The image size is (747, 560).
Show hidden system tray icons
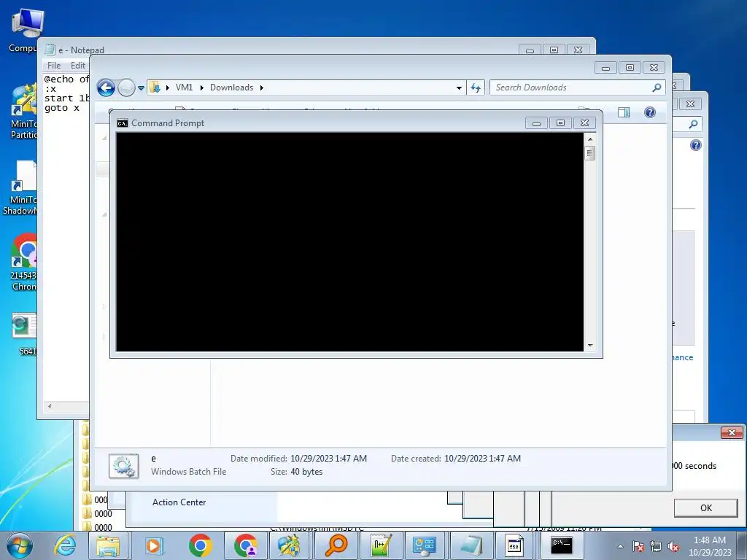tap(620, 546)
